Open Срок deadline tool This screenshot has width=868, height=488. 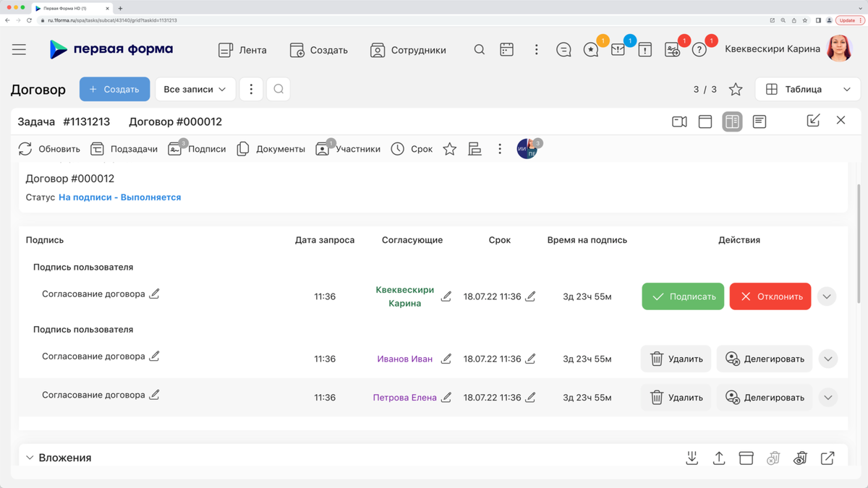(412, 149)
